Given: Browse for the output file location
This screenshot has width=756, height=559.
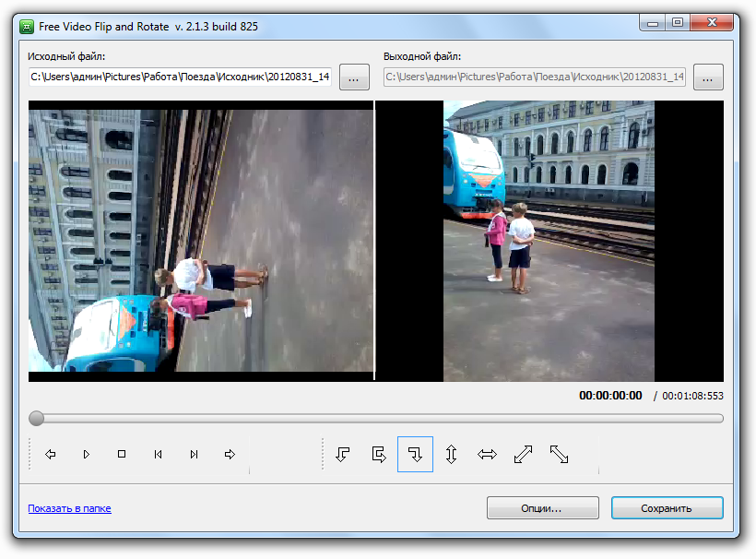Looking at the screenshot, I should pos(708,77).
